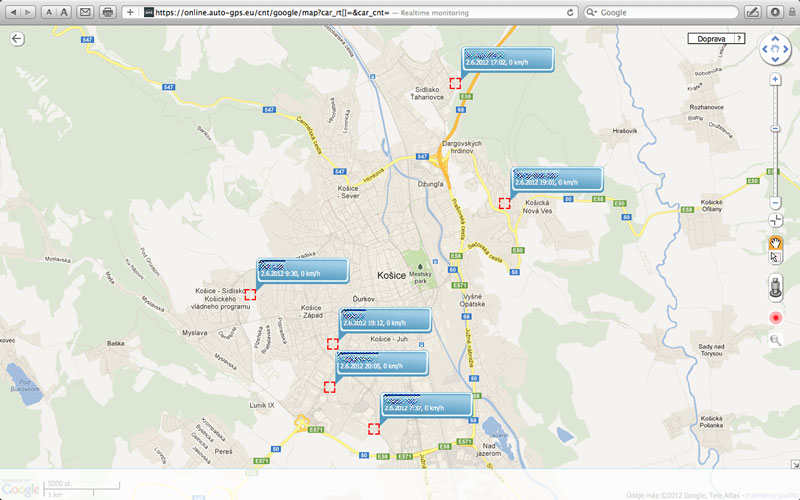This screenshot has height=500, width=800.
Task: Click the round back arrow on the map
Action: (17, 39)
